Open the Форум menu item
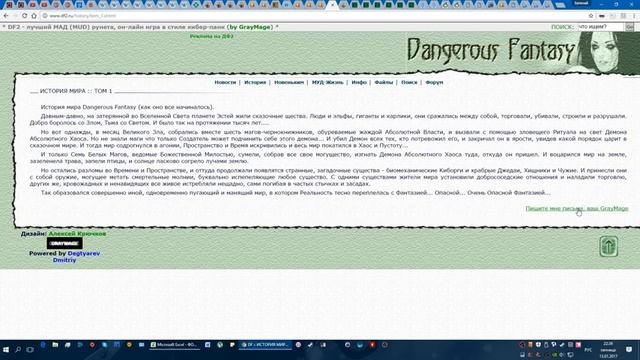Viewport: 640px width, 360px height. click(x=434, y=82)
